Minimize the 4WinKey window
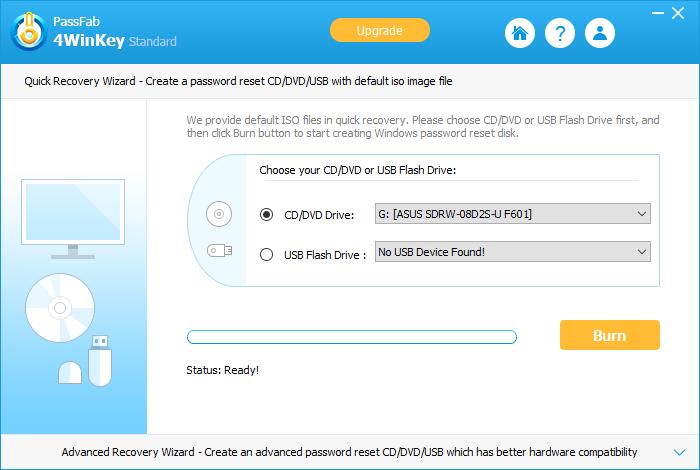The height and width of the screenshot is (470, 700). tap(658, 13)
